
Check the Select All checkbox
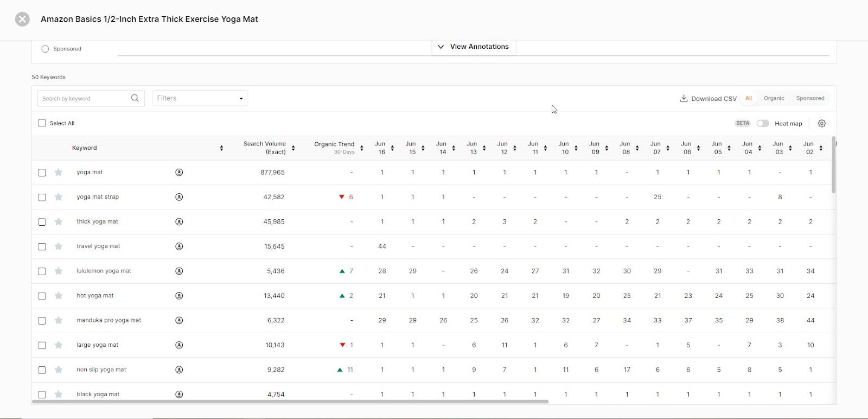[42, 123]
